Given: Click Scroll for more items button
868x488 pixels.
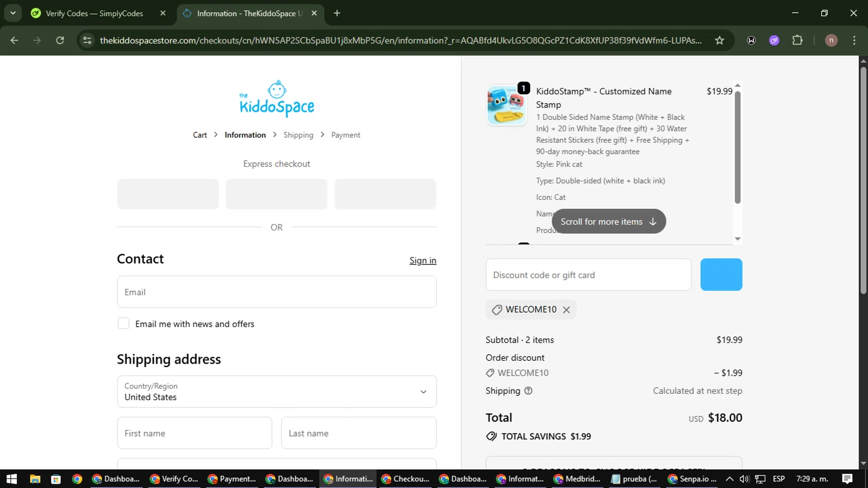Looking at the screenshot, I should [609, 221].
